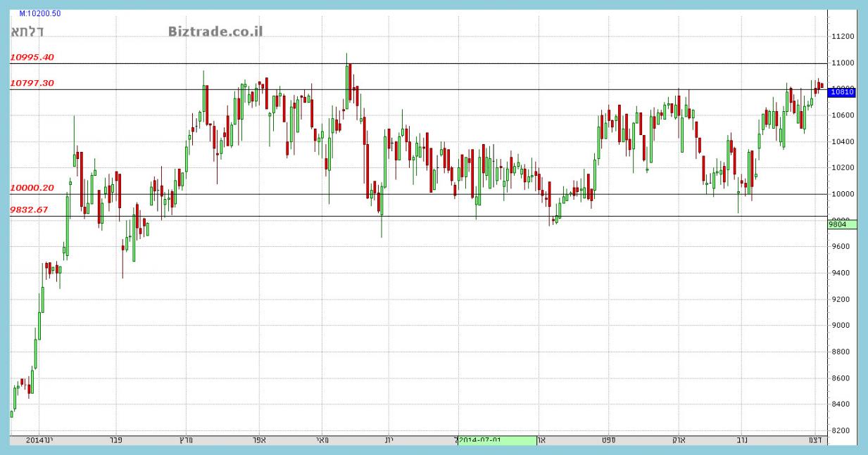Click the green 9804 price tag
The image size is (868, 455).
tap(842, 224)
